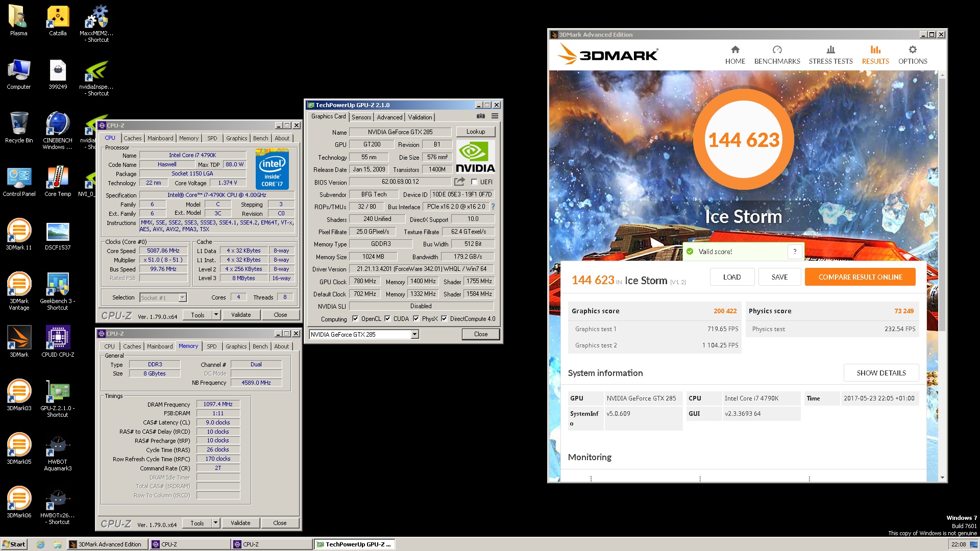Launch the MaxxMEM2 shortcut
The width and height of the screenshot is (980, 551).
coord(97,23)
